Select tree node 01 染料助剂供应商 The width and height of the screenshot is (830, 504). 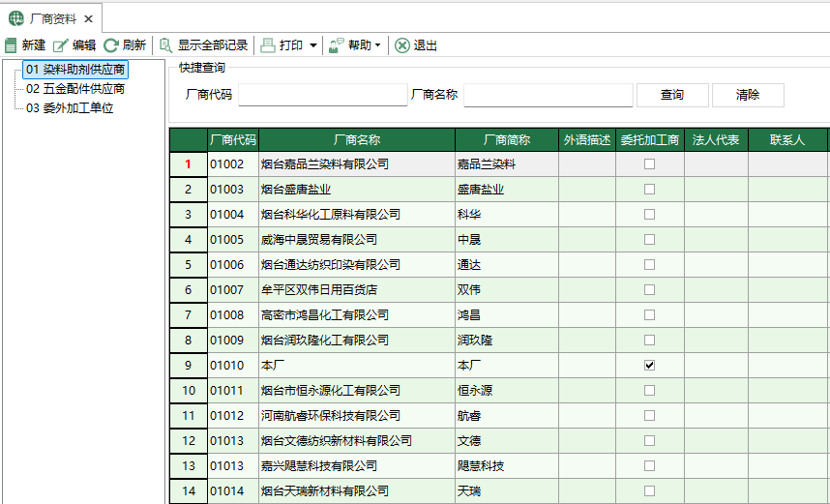(x=75, y=70)
